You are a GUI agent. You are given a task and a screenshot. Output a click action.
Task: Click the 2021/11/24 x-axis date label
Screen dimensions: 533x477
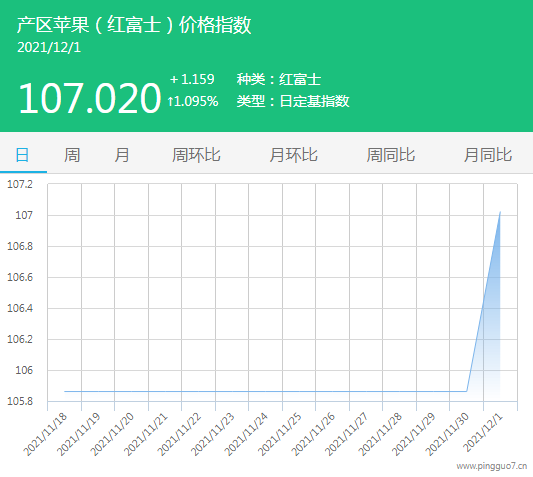tap(247, 434)
